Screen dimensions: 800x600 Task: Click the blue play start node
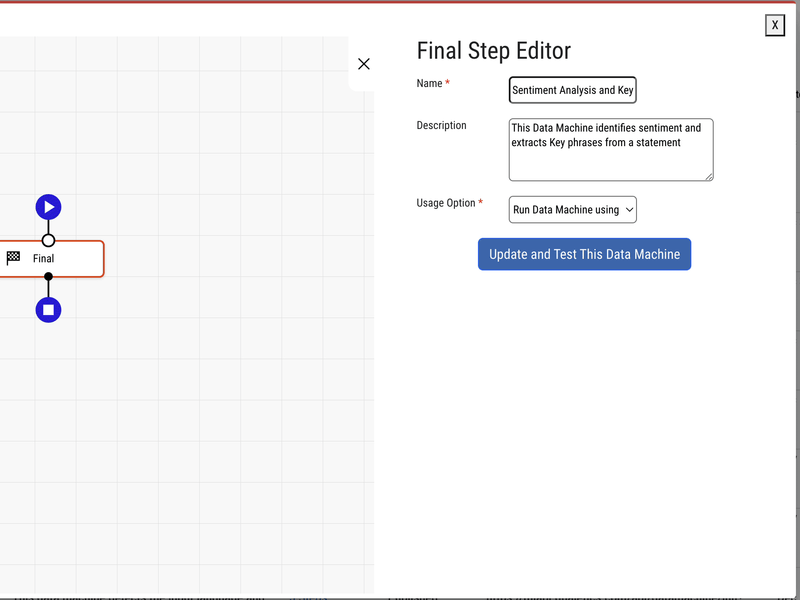48,207
